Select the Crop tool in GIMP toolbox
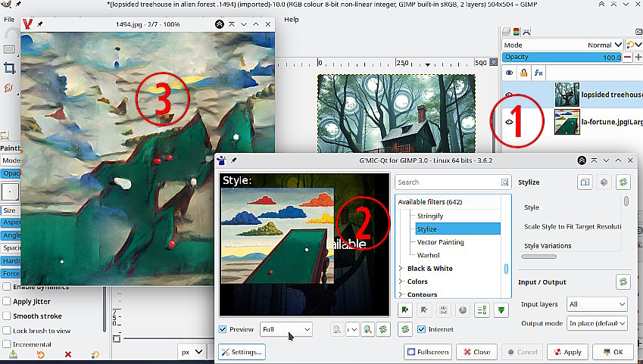The height and width of the screenshot is (364, 643). pos(9,68)
